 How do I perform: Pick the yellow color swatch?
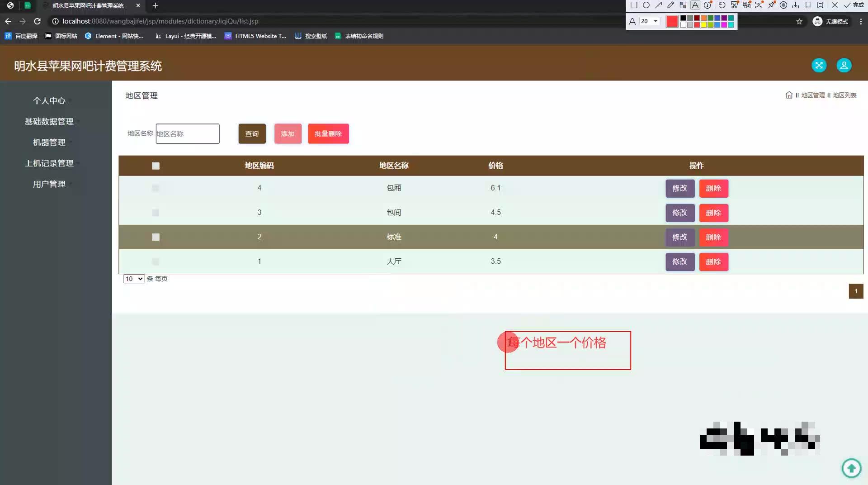click(703, 25)
